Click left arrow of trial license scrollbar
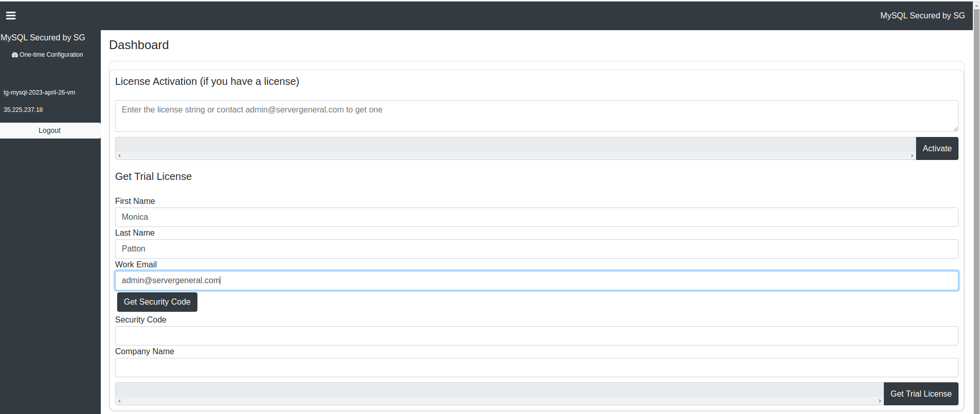The width and height of the screenshot is (980, 414). tap(119, 401)
